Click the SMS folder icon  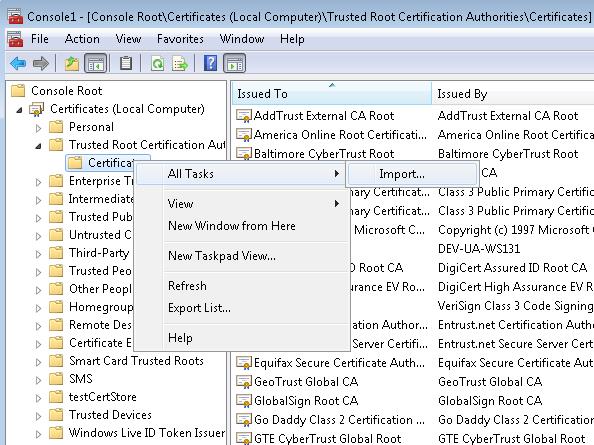[x=56, y=379]
